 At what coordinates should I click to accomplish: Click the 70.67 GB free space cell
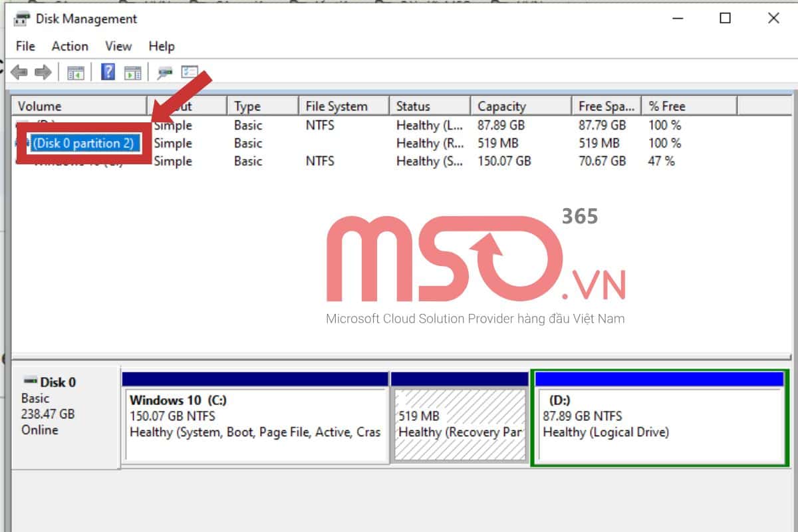pos(602,161)
